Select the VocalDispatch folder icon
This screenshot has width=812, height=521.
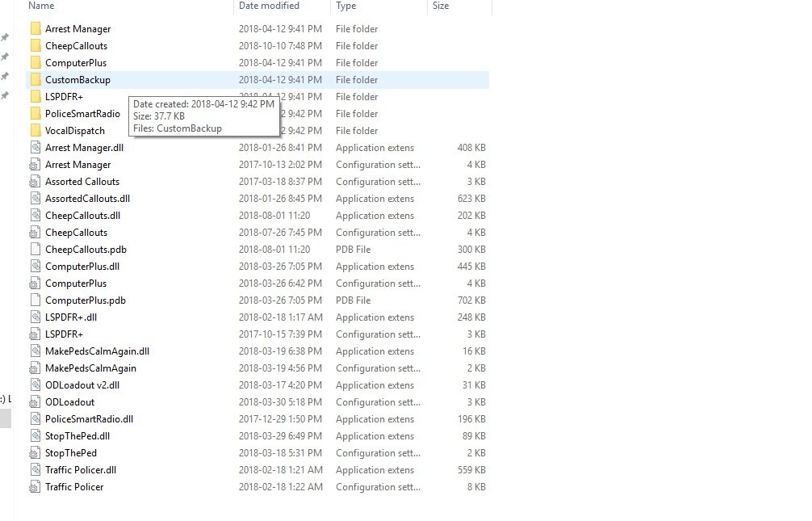[36, 131]
